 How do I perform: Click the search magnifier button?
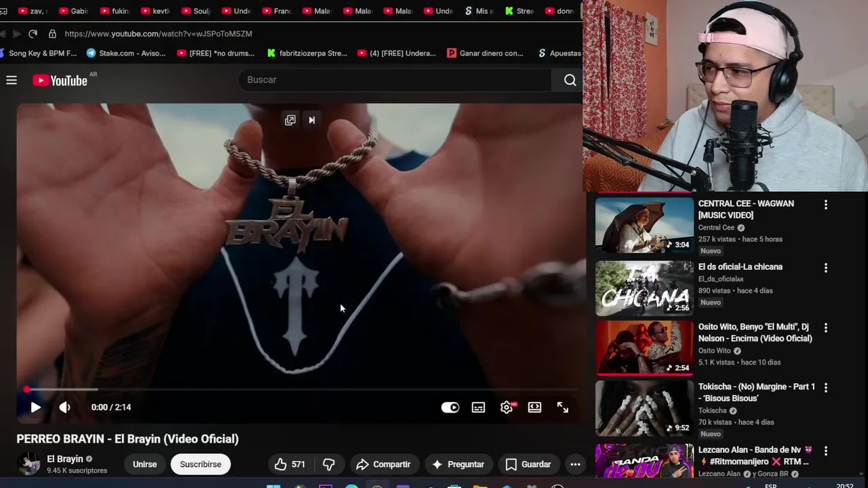click(x=570, y=80)
